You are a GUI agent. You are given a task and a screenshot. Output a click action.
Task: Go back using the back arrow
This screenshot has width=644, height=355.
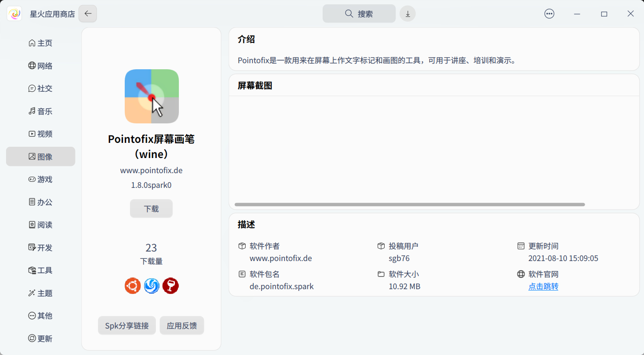[x=87, y=13]
